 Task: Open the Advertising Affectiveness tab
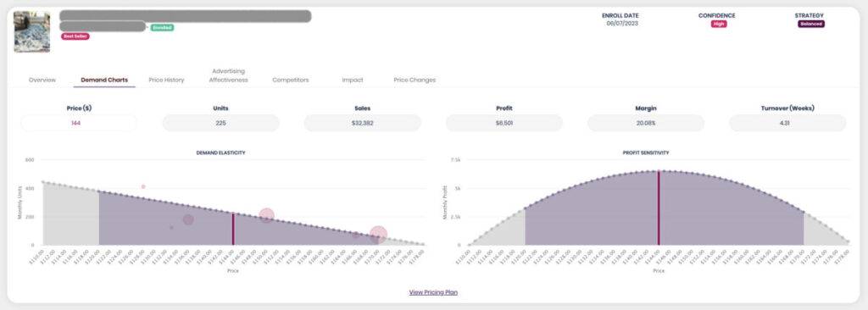click(228, 75)
